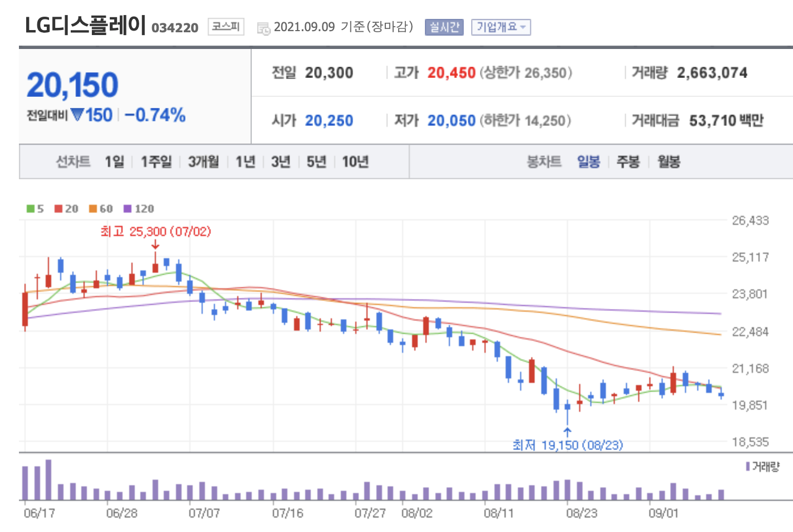This screenshot has height=532, width=793.
Task: Click the 07/07 date axis label
Action: click(204, 513)
